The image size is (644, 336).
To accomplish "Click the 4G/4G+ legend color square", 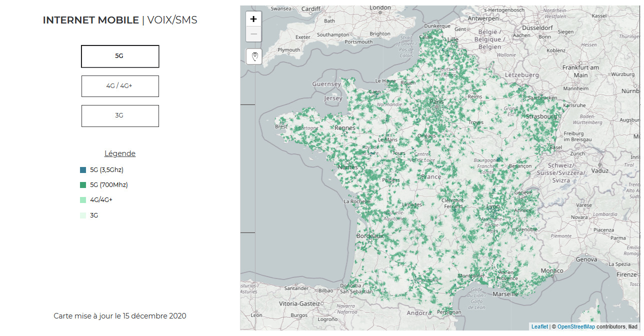I will (x=83, y=200).
